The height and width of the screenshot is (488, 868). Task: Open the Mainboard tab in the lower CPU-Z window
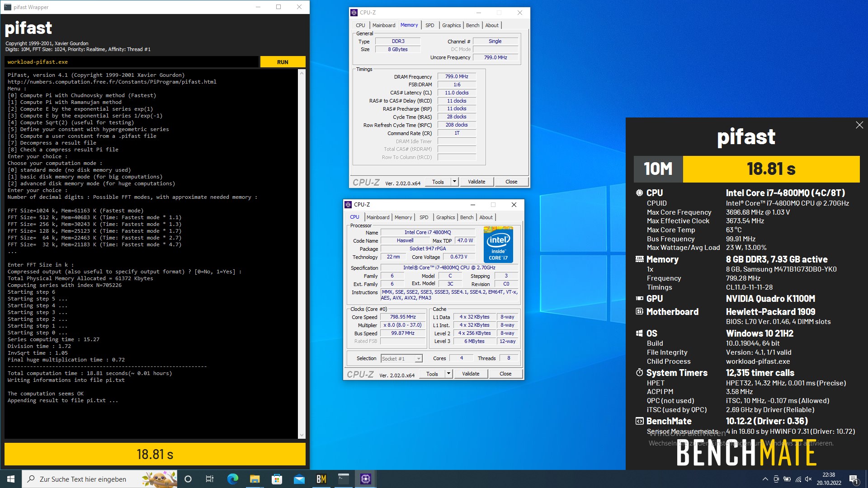coord(378,217)
